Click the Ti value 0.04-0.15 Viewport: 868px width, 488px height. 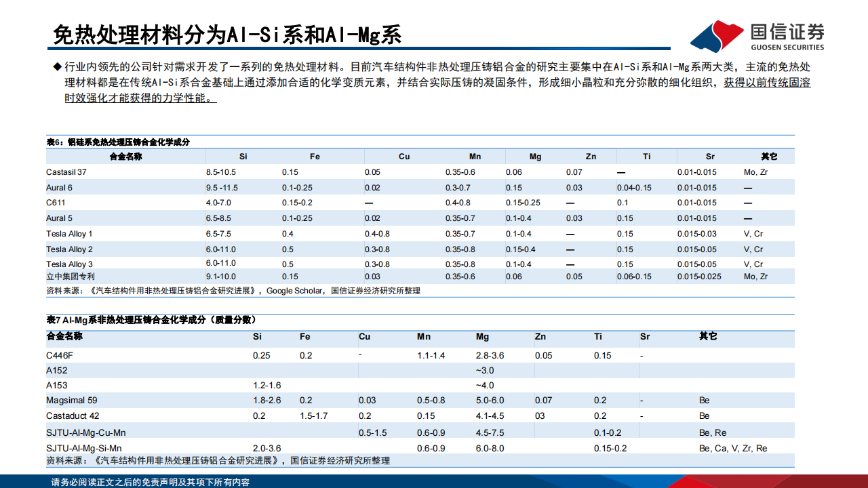[x=634, y=188]
